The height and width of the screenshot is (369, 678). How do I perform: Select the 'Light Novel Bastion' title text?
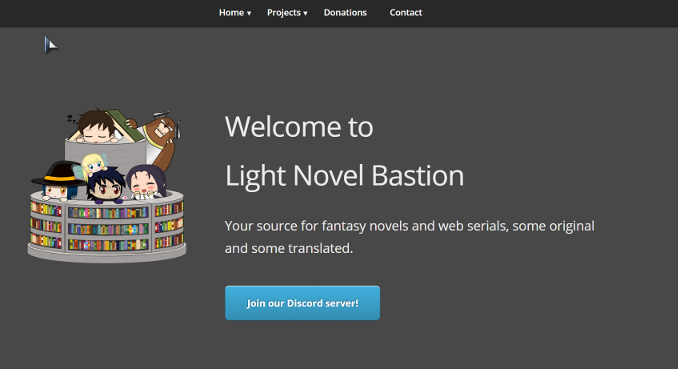point(344,176)
